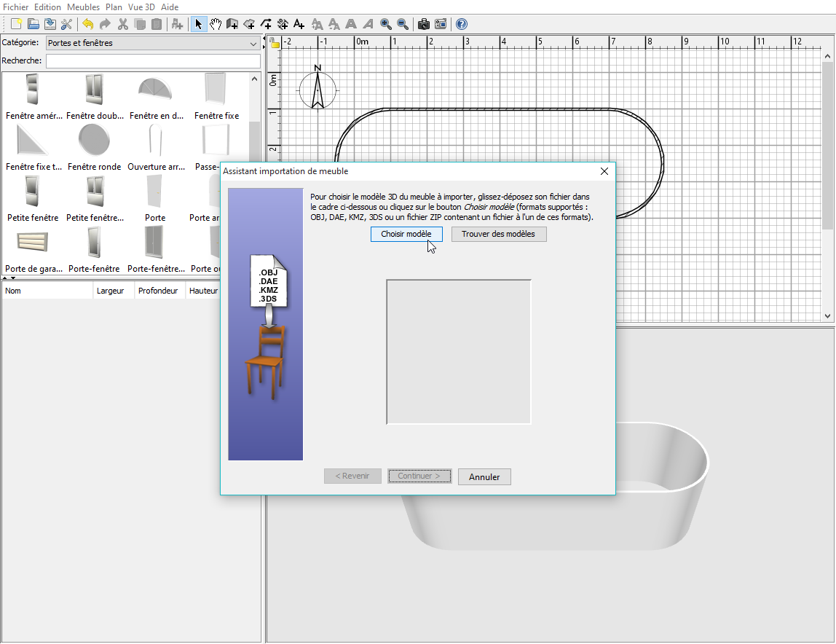
Task: Select the Create dimensions tool
Action: click(x=283, y=24)
